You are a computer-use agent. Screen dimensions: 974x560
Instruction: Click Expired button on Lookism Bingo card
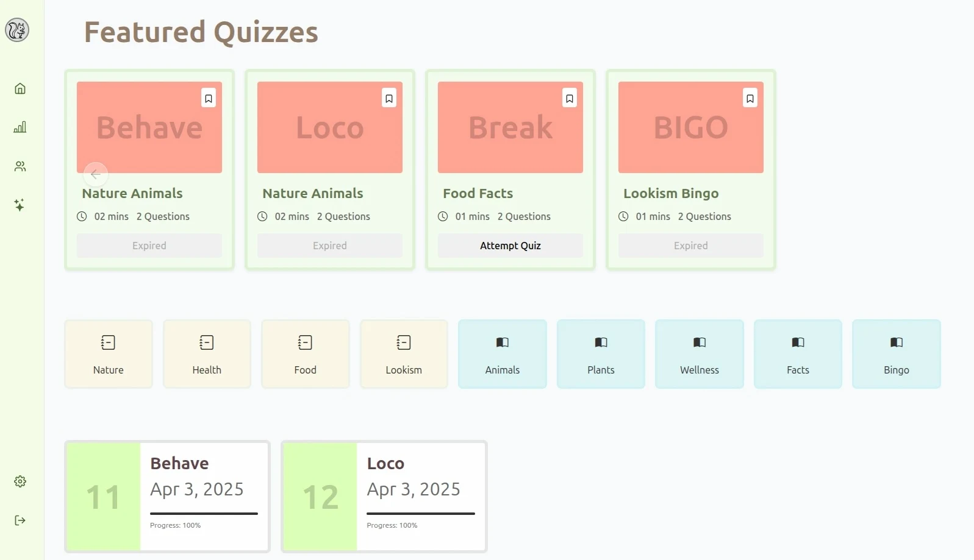pyautogui.click(x=691, y=246)
